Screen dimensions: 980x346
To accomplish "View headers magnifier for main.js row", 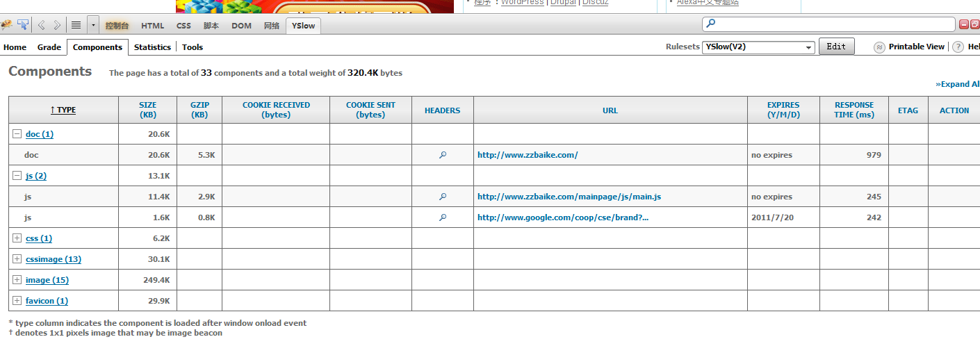I will [x=443, y=197].
